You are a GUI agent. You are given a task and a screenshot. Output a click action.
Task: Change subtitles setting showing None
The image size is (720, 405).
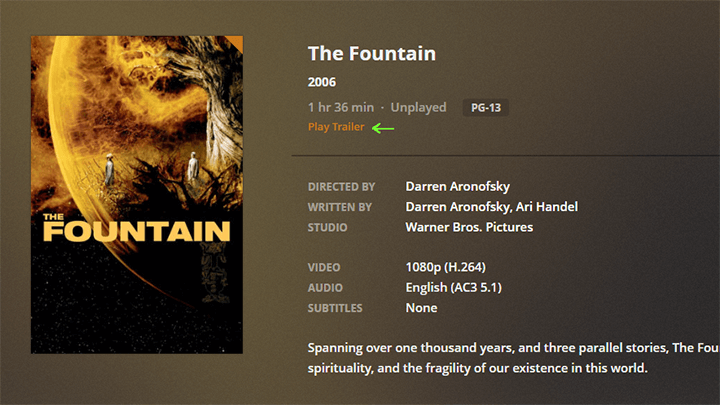pyautogui.click(x=421, y=308)
